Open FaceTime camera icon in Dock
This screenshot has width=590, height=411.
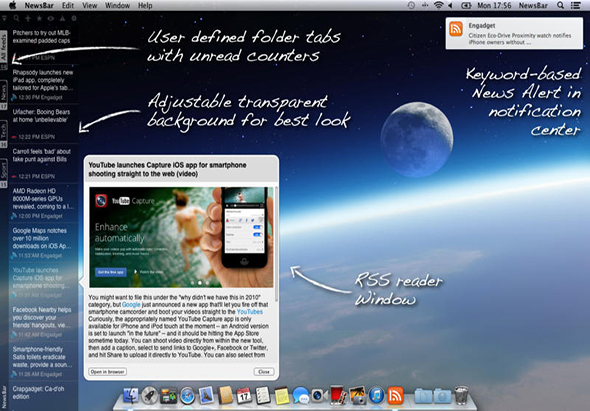click(319, 396)
